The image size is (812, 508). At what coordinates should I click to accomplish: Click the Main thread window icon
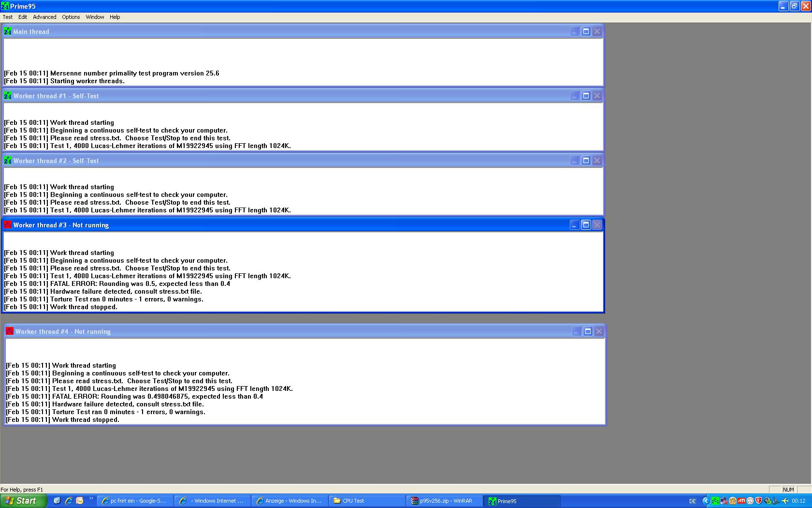click(8, 31)
